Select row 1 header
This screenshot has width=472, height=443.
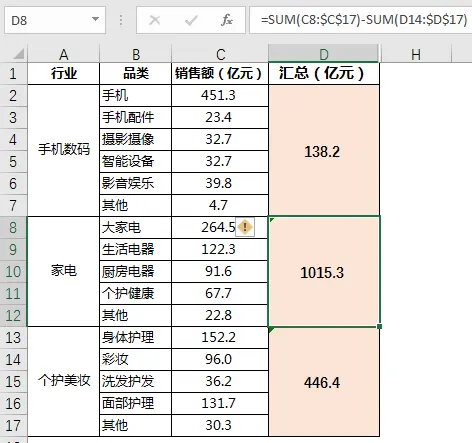pos(13,73)
